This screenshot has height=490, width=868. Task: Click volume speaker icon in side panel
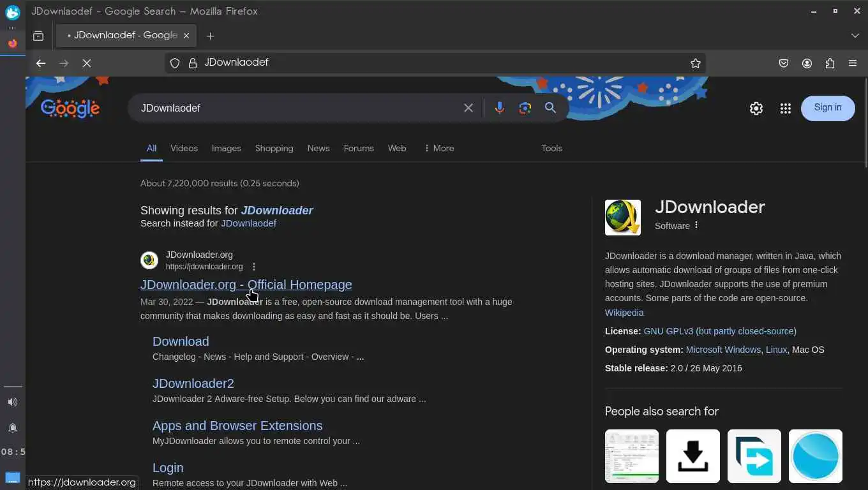12,402
